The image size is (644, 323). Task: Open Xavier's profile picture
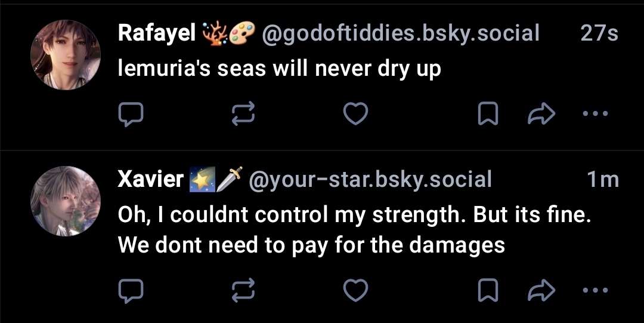coord(66,201)
